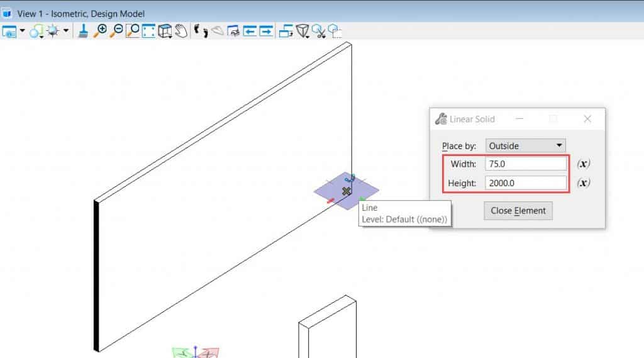Select the Clip Mask icon
Viewport: 644px width, 358px height.
[335, 31]
